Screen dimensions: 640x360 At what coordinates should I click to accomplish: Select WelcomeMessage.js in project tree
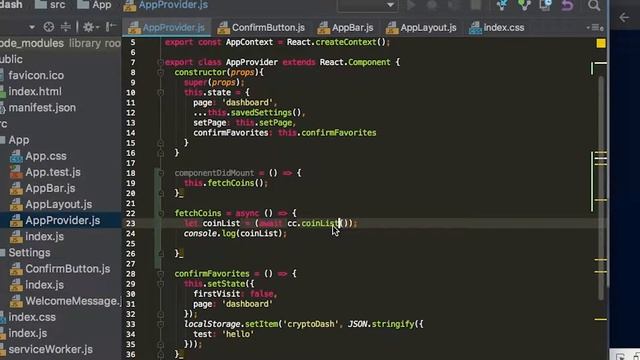[73, 301]
